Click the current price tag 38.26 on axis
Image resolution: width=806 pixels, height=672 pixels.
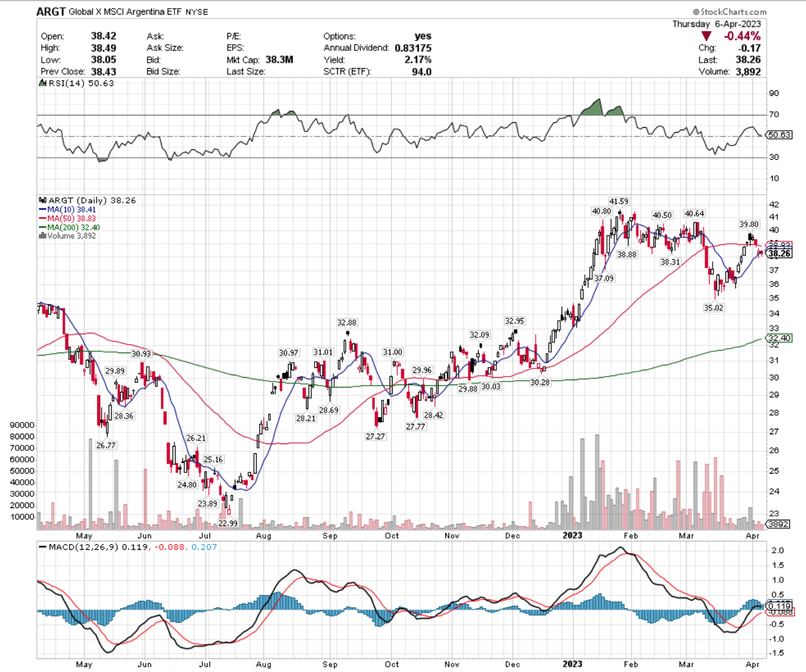click(x=780, y=253)
